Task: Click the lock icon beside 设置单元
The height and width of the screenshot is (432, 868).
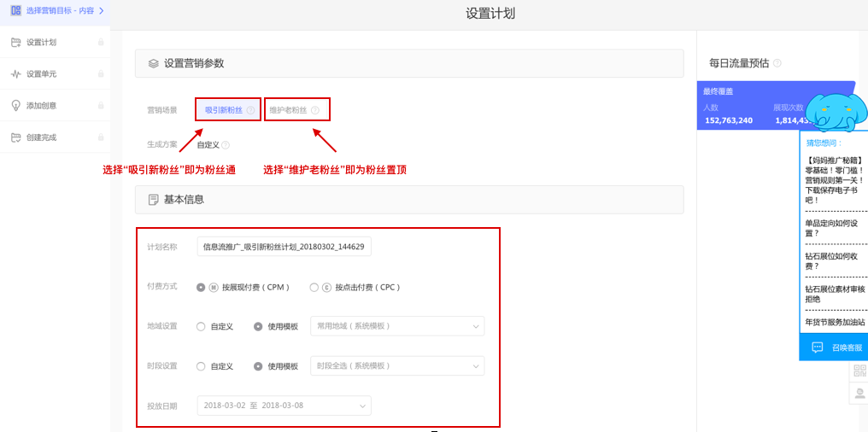Action: 101,73
